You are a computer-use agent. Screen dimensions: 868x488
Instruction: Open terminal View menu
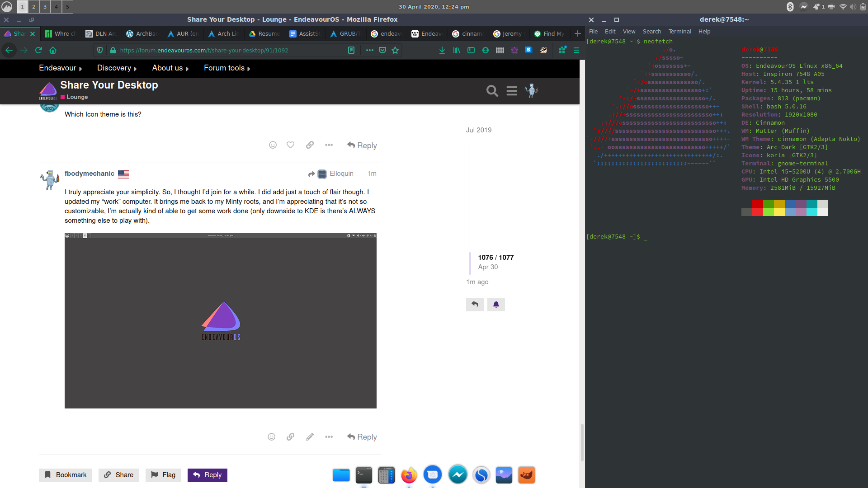629,32
